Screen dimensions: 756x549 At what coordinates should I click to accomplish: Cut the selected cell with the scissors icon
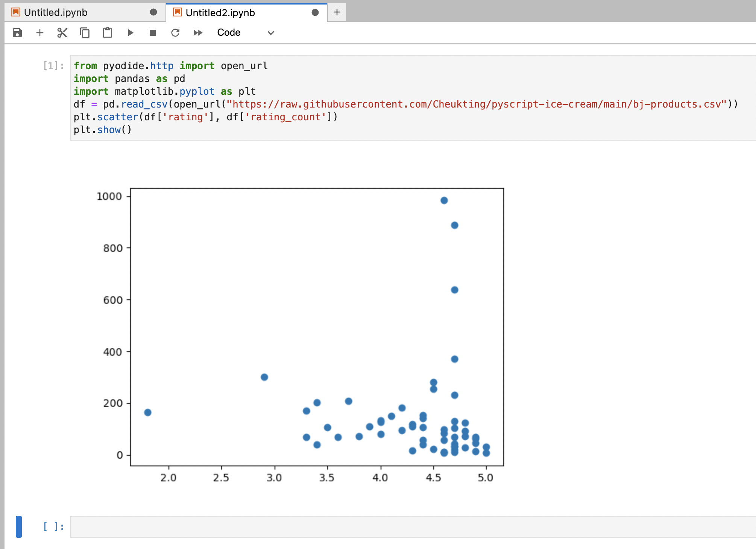point(62,33)
